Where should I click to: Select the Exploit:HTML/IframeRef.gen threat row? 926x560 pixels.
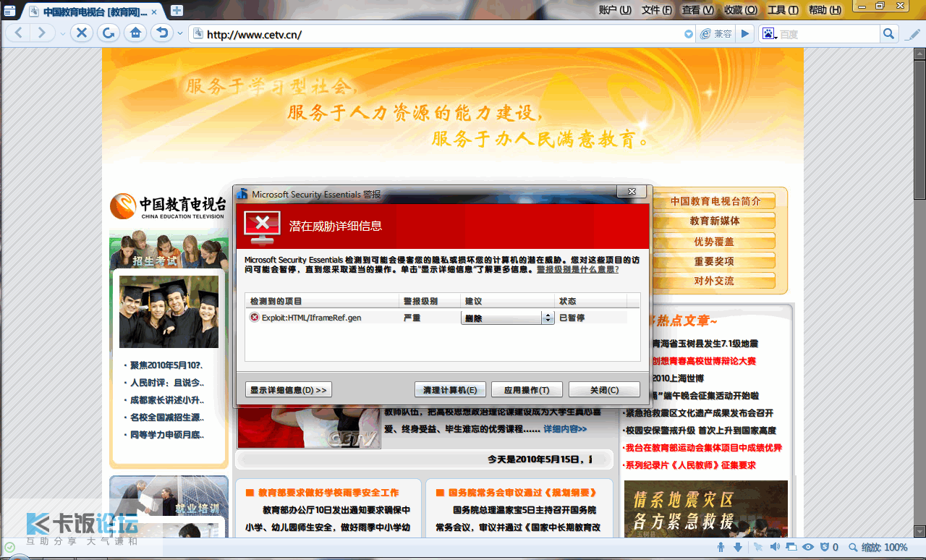[436, 318]
